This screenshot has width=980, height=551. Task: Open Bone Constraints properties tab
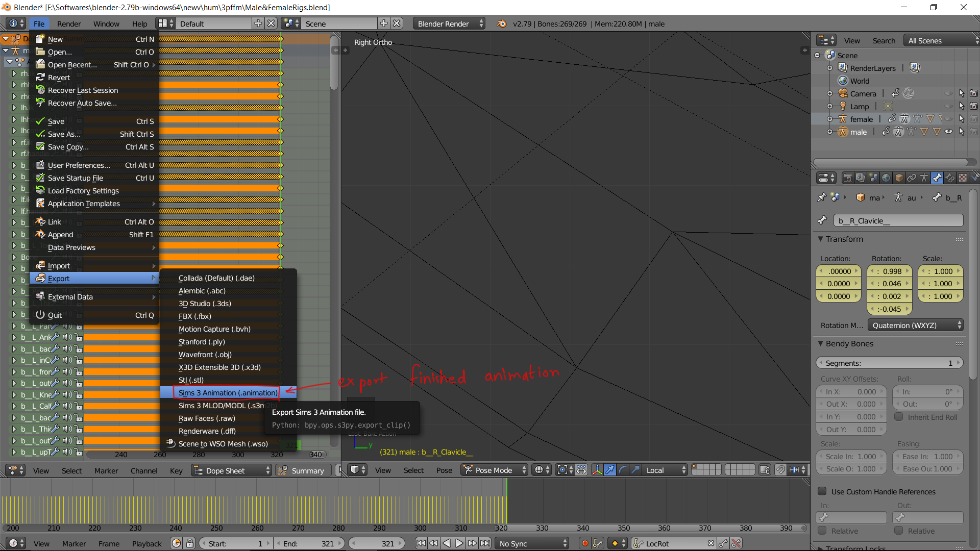click(950, 178)
